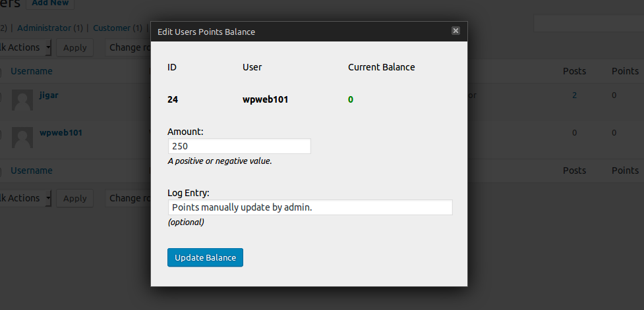Sort by Username in the table header

[x=32, y=71]
